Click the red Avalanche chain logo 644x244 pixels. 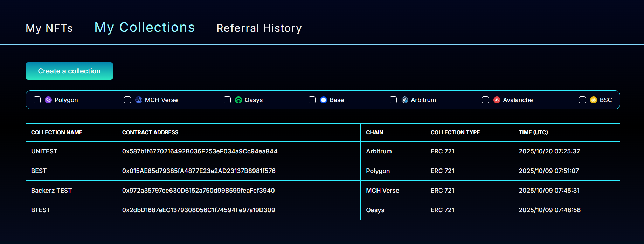coord(497,100)
